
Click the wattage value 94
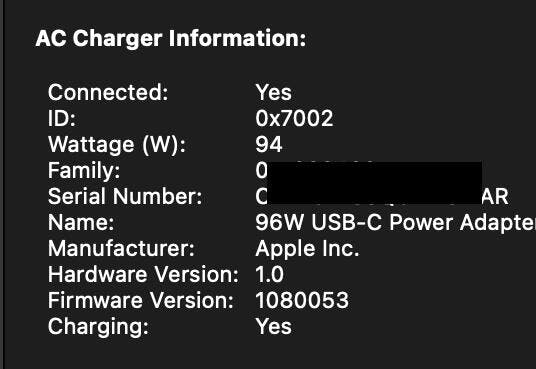[x=269, y=145]
